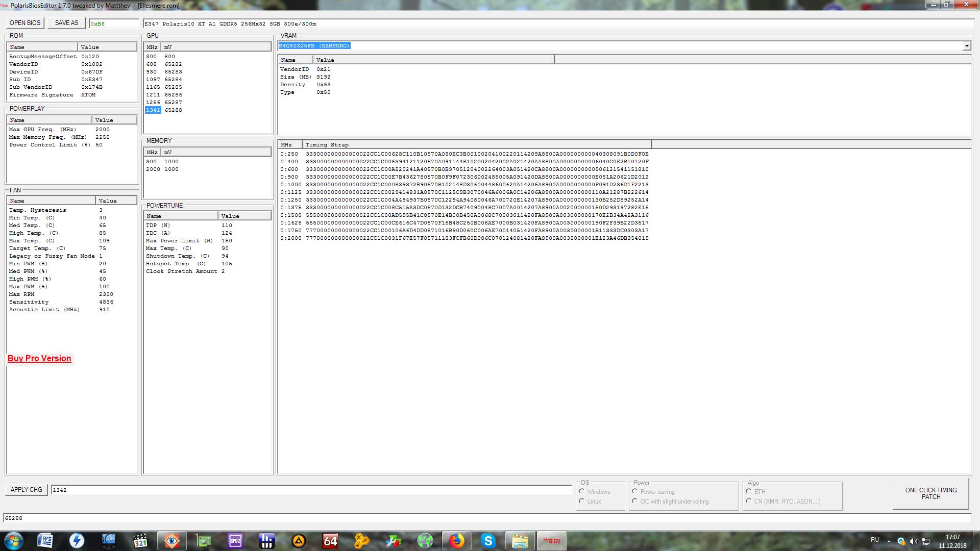
Task: Click the RU language indicator
Action: coord(875,540)
